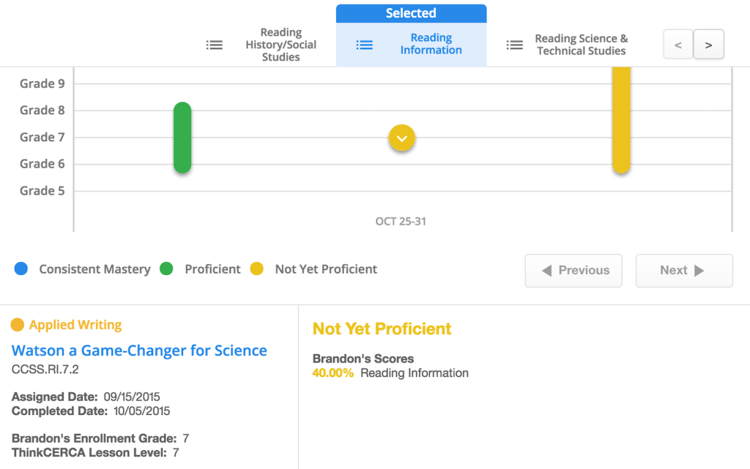The height and width of the screenshot is (469, 750).
Task: Click the OCT 25-31 date label
Action: pos(401,221)
